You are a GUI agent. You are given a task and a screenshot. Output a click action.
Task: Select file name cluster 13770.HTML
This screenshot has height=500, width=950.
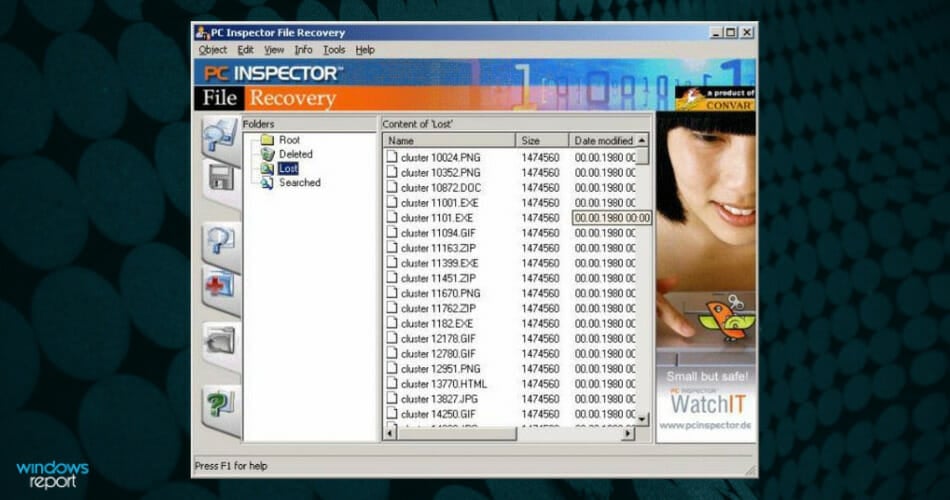[443, 384]
